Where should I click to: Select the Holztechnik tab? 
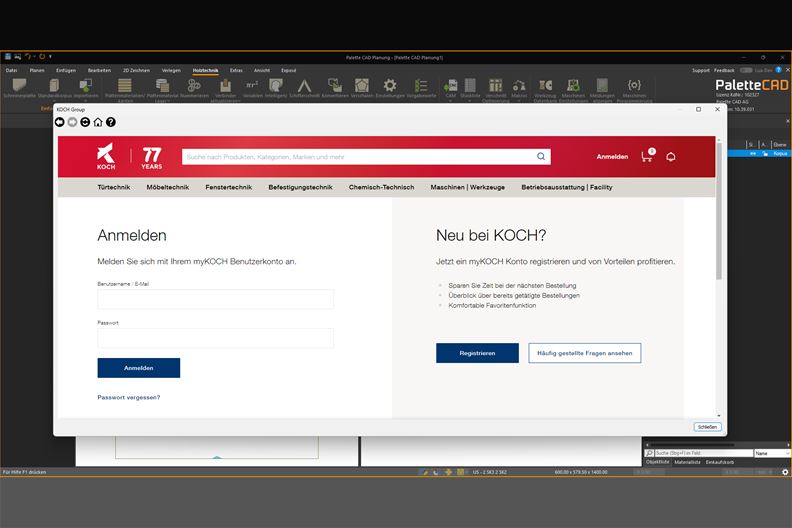[206, 71]
